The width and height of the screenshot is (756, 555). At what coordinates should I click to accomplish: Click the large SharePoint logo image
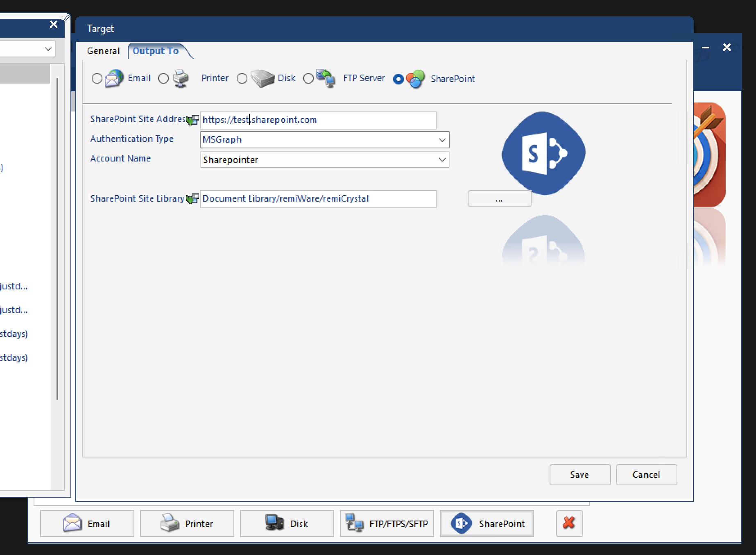pos(543,153)
